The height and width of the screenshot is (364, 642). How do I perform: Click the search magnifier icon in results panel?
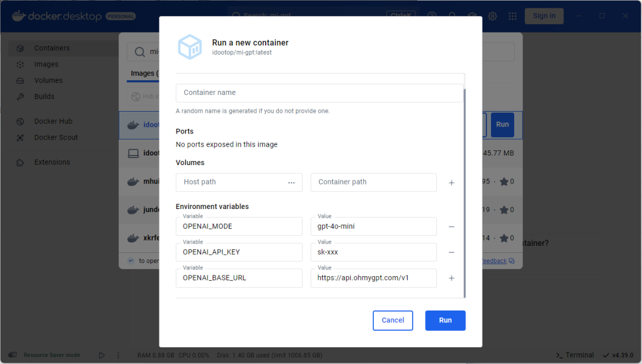pyautogui.click(x=140, y=52)
